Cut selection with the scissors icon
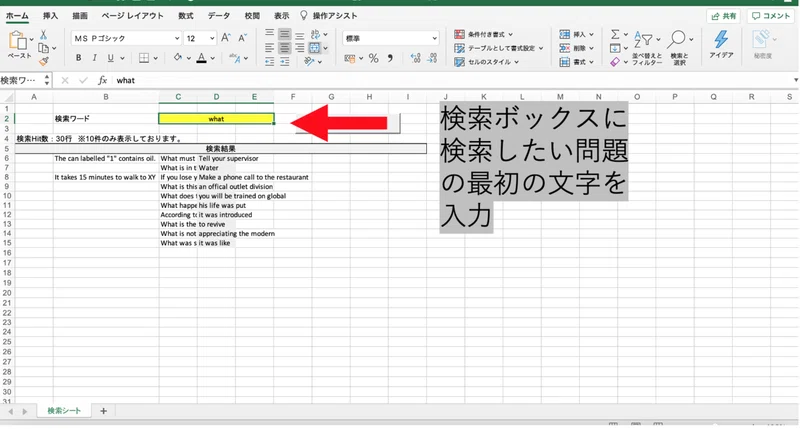 coord(43,35)
